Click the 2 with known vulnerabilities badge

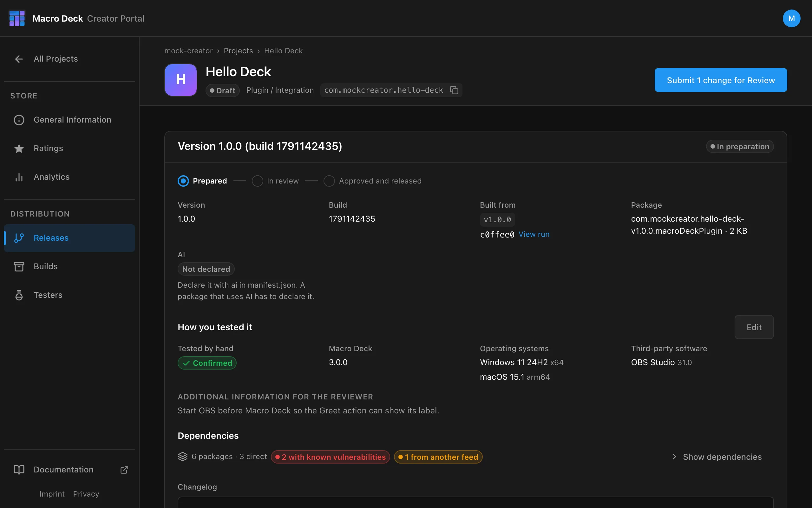pyautogui.click(x=331, y=457)
